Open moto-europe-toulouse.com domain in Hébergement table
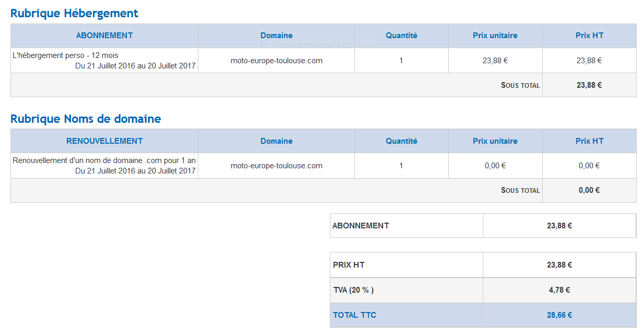This screenshot has width=644, height=335. coord(276,61)
